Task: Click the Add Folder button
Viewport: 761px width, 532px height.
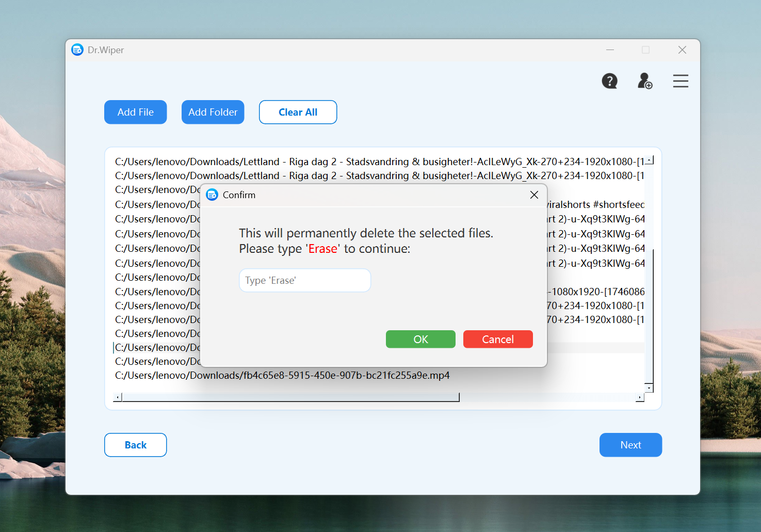Action: pyautogui.click(x=213, y=112)
